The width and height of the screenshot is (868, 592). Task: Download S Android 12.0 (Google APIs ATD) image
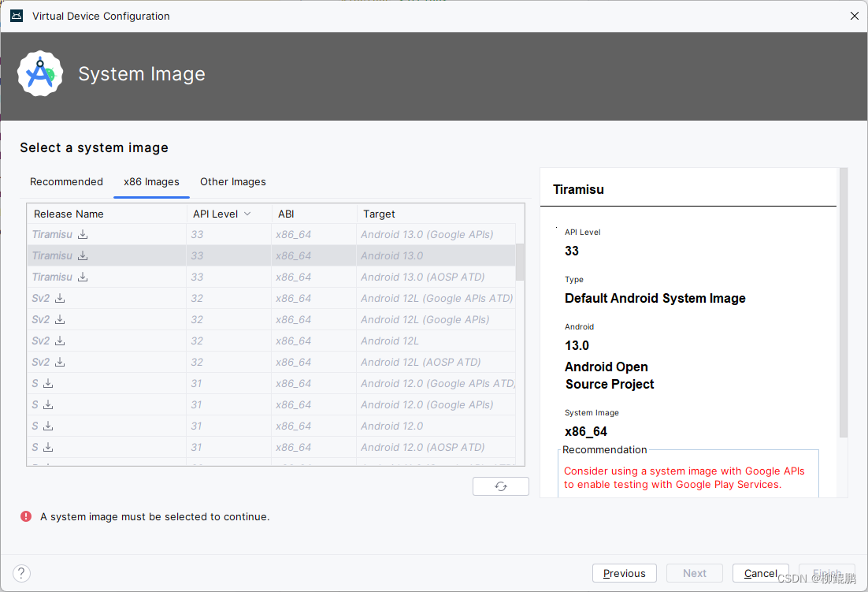coord(48,383)
